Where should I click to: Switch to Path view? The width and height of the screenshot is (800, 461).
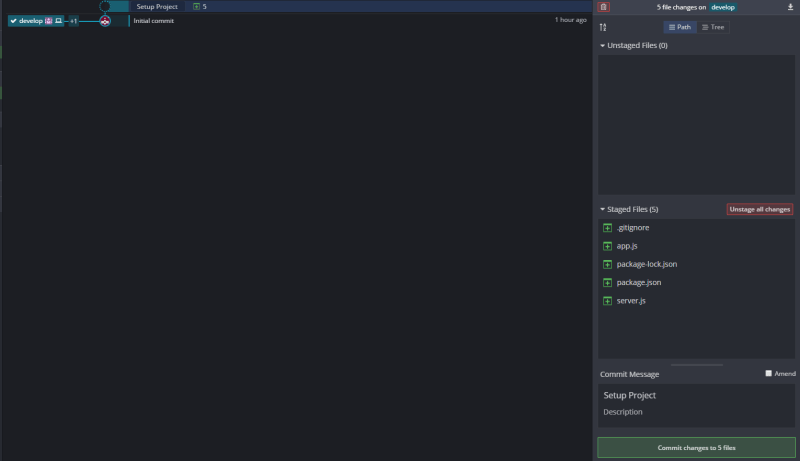pos(680,27)
